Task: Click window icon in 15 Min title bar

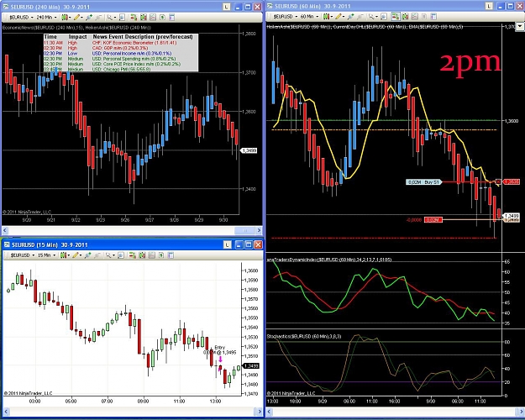Action: (7, 244)
